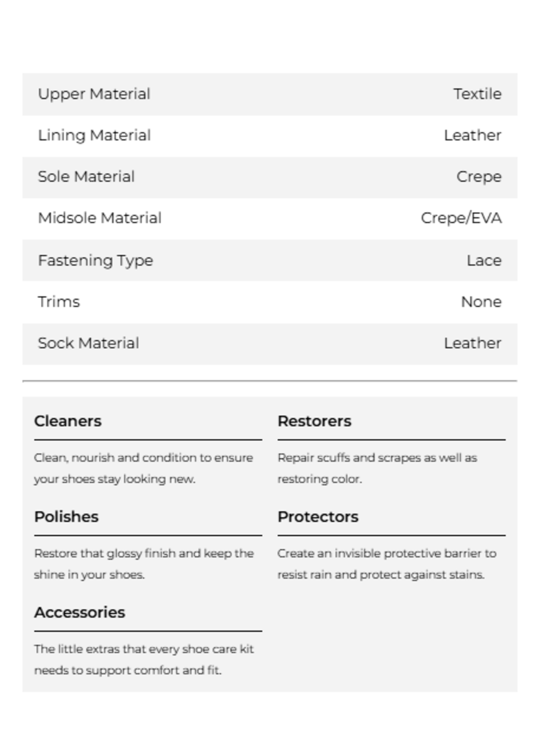Click the Trims row label
Image resolution: width=540 pixels, height=756 pixels.
59,302
